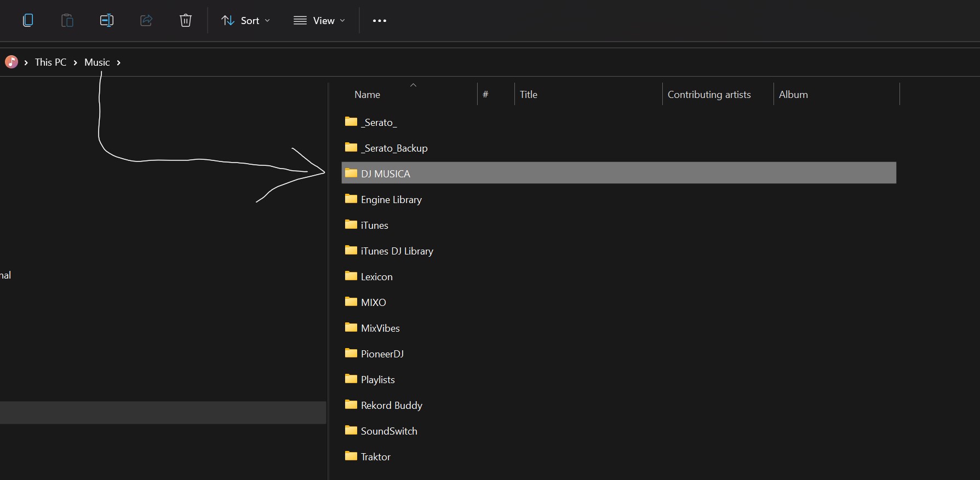
Task: Select the Engine Library folder icon
Action: 351,199
